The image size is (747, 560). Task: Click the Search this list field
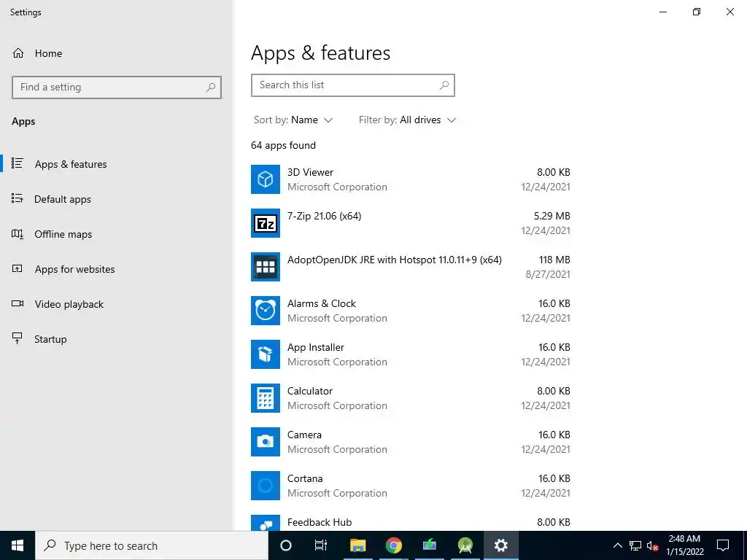[353, 85]
